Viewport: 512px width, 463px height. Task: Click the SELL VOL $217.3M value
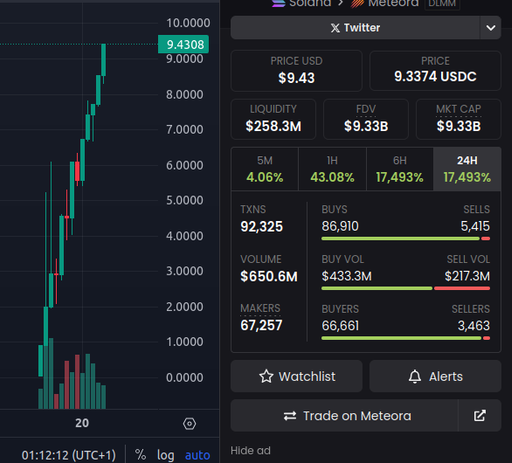pyautogui.click(x=467, y=276)
